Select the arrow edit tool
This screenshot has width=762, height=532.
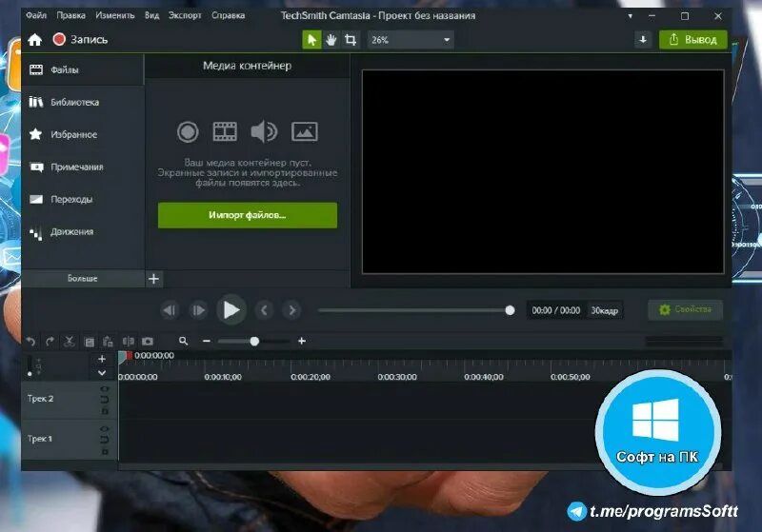click(311, 40)
